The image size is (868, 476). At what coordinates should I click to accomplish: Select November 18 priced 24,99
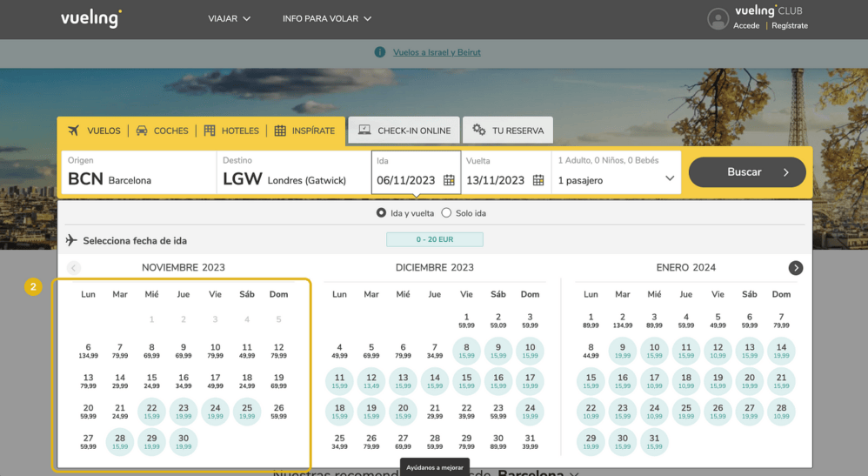(x=247, y=381)
